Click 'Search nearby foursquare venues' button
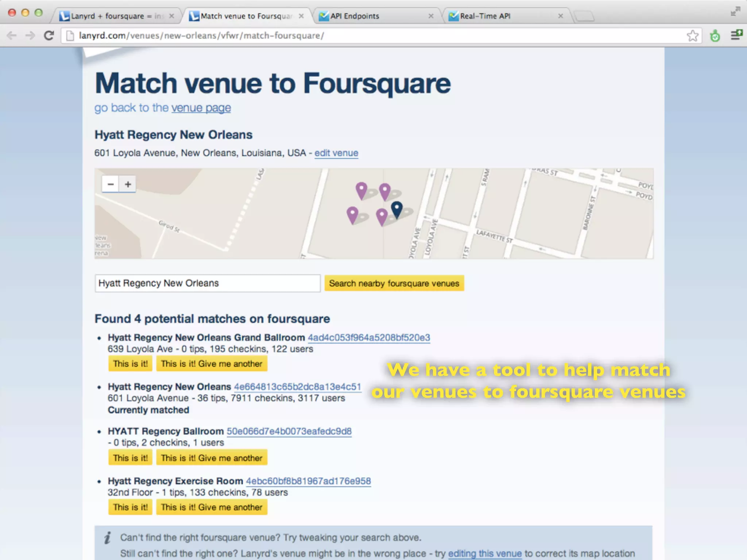The height and width of the screenshot is (560, 747). click(394, 283)
